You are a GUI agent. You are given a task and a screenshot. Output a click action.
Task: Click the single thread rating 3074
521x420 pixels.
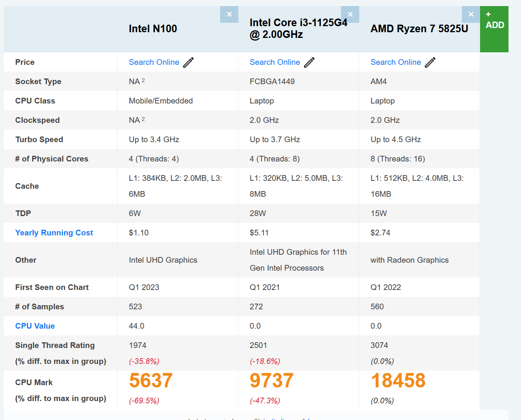pos(379,345)
